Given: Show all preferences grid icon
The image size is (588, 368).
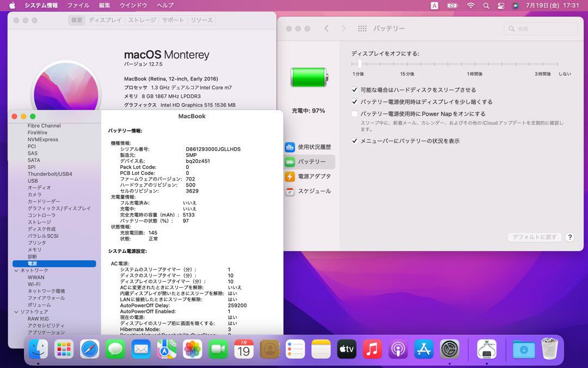Looking at the screenshot, I should 362,28.
